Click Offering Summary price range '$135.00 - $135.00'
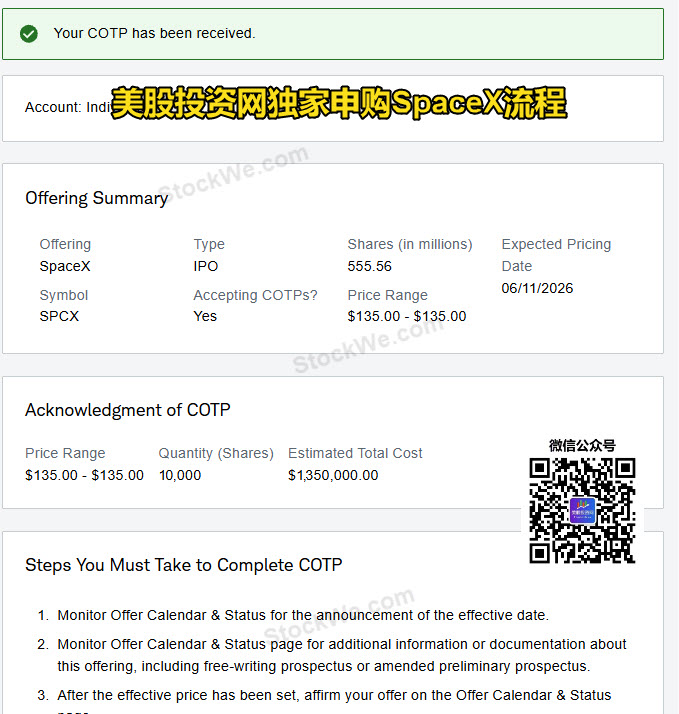The image size is (679, 714). [407, 316]
